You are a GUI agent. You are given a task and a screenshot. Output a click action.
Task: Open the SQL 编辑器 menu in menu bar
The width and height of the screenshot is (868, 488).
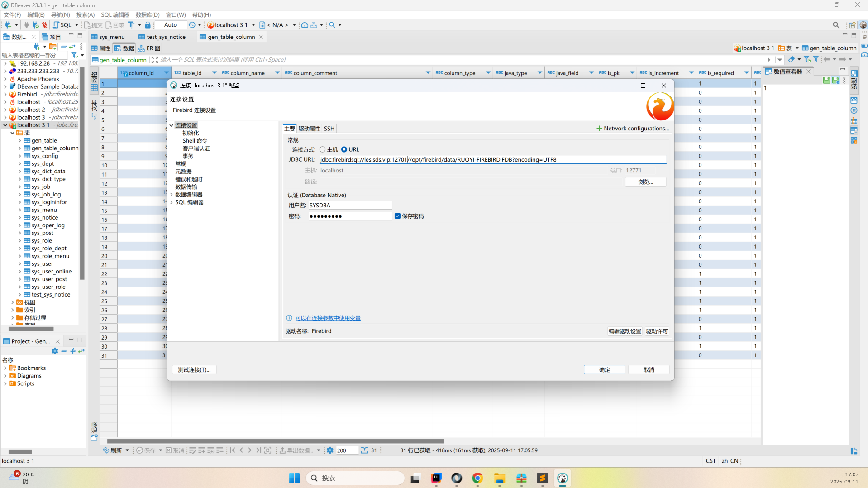(x=115, y=15)
